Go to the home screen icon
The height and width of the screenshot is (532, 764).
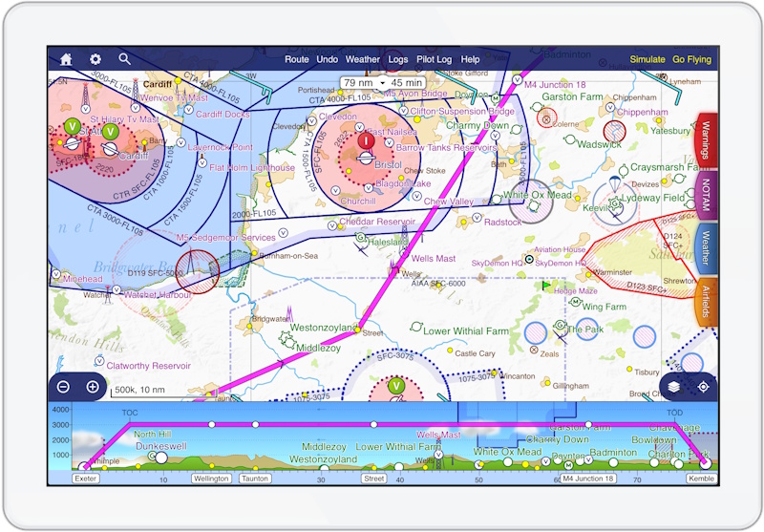click(66, 59)
